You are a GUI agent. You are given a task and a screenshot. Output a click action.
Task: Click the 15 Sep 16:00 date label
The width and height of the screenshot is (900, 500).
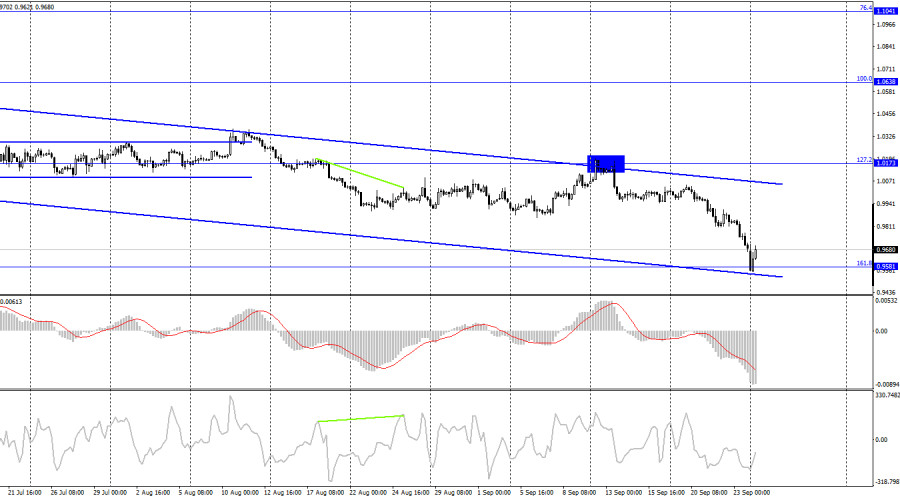[666, 493]
